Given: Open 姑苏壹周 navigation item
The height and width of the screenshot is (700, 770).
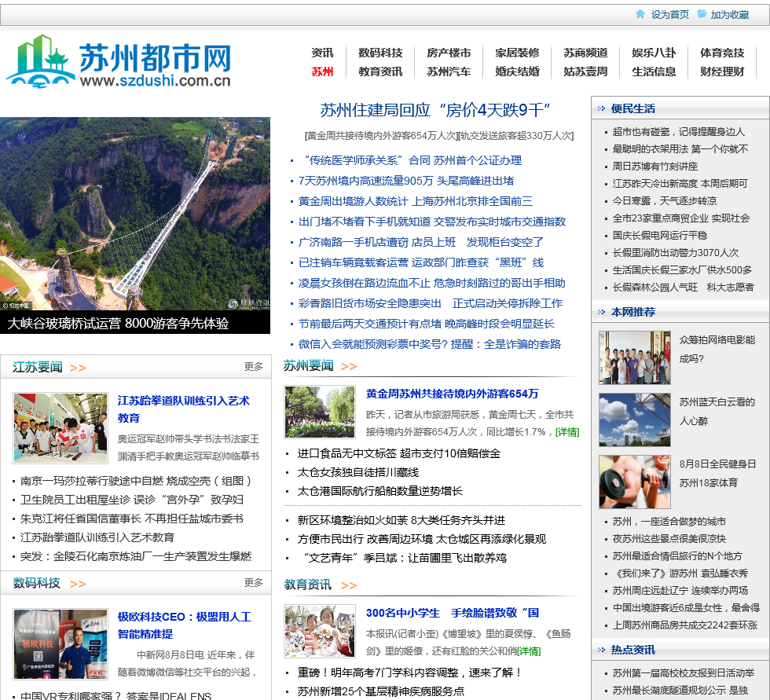Looking at the screenshot, I should (x=585, y=71).
